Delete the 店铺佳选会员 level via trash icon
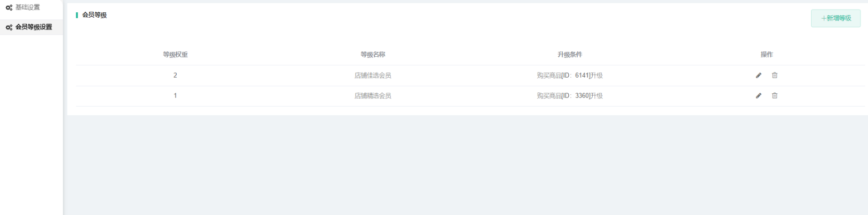 click(x=774, y=76)
